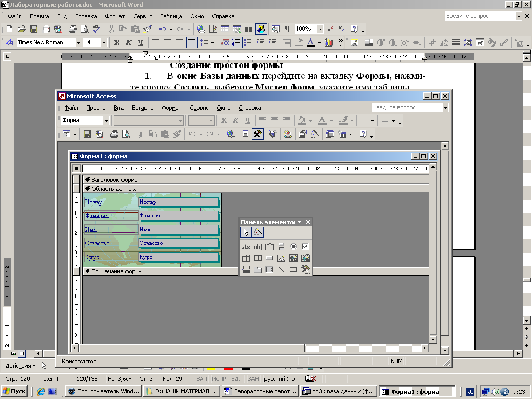Open Word zoom percentage dropdown
532x399 pixels.
click(x=320, y=29)
